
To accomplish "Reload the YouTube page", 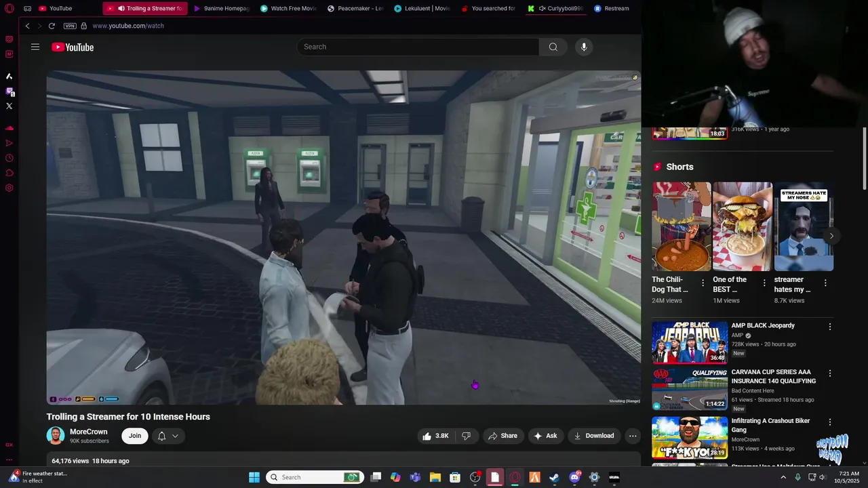I will (52, 26).
